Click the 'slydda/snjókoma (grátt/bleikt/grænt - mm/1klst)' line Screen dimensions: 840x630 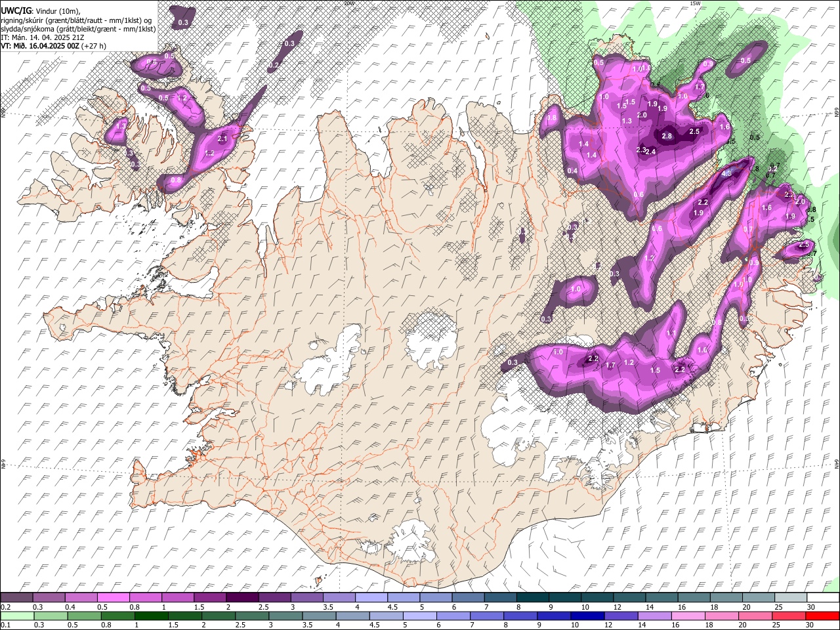(77, 29)
